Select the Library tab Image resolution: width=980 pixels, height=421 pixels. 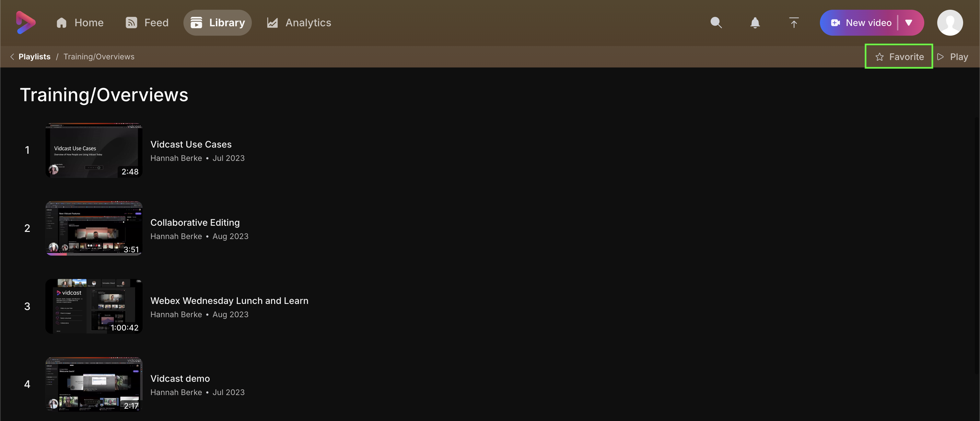[217, 22]
